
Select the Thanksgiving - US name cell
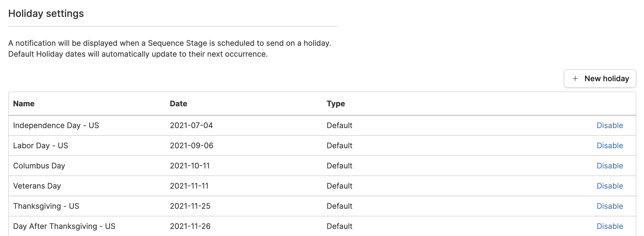pos(46,206)
